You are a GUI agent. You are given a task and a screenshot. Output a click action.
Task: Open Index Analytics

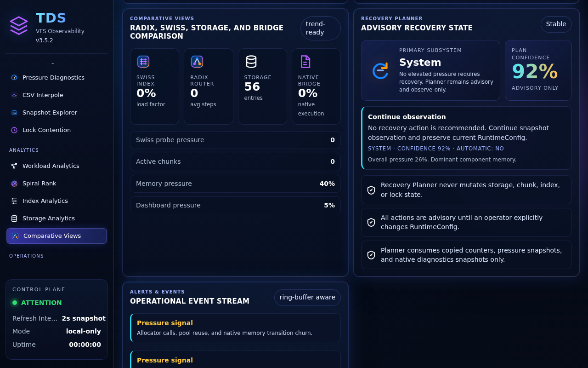pos(57,201)
